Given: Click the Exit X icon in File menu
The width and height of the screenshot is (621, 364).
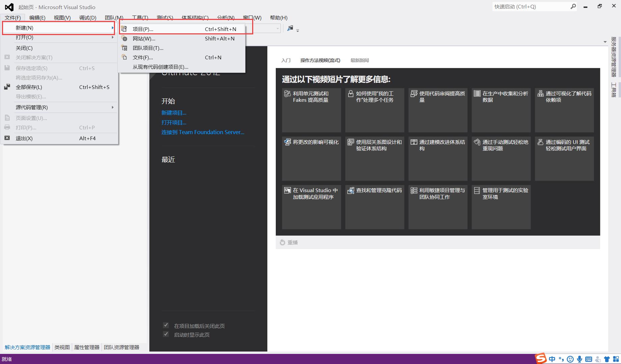Looking at the screenshot, I should (x=7, y=138).
